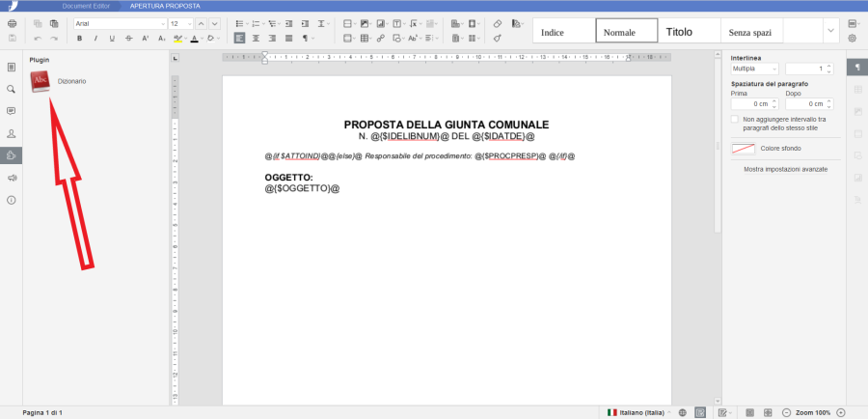Apply bold formatting
Screen dimensions: 868x419
click(80, 39)
